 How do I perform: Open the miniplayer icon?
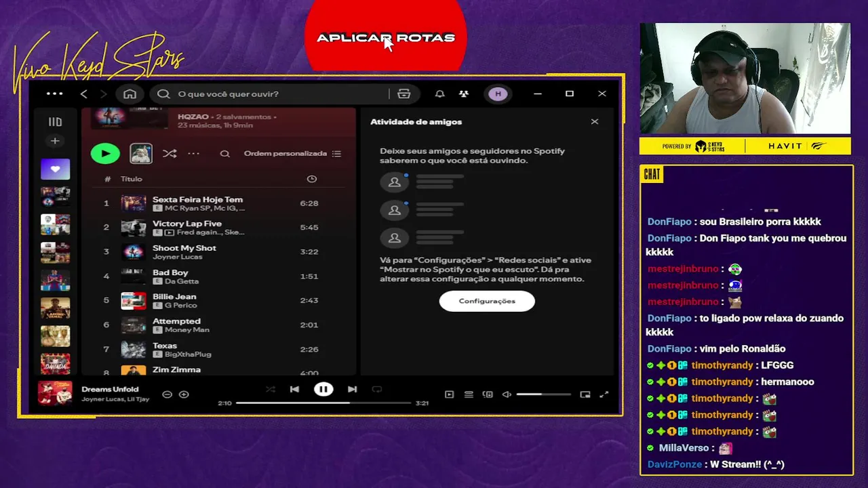click(585, 394)
